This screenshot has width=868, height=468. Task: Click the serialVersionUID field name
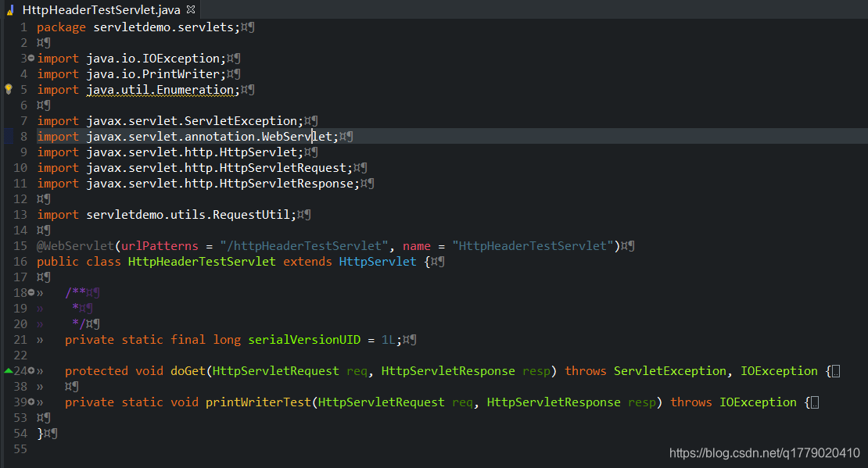click(x=303, y=339)
